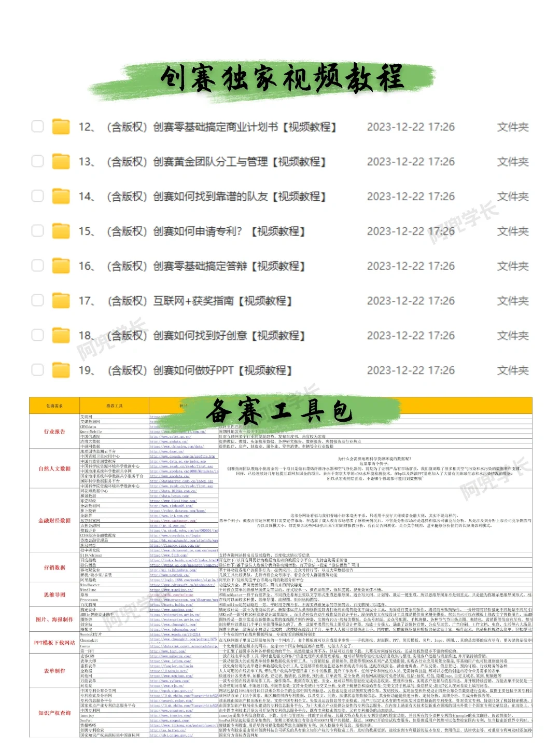Screen dimensions: 560x747
Task: Check the box next to folder 13 团队分工与管理
Action: coord(37,161)
